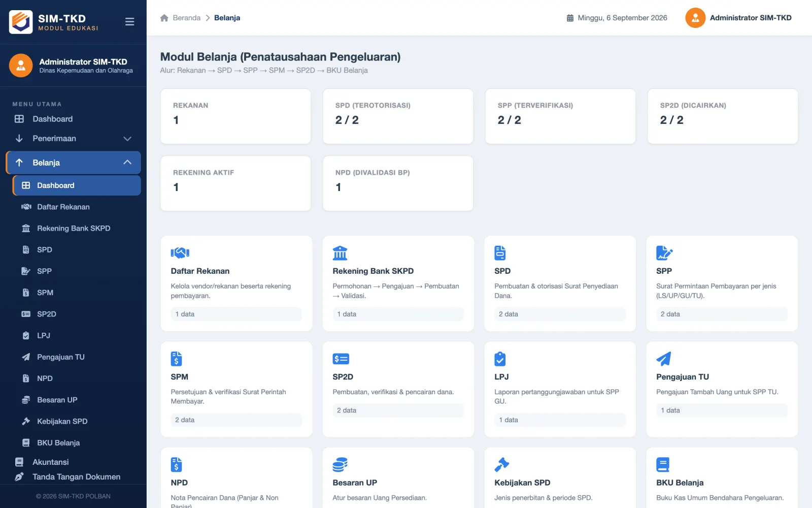Collapse the Belanja menu chevron
The height and width of the screenshot is (508, 812).
[127, 163]
